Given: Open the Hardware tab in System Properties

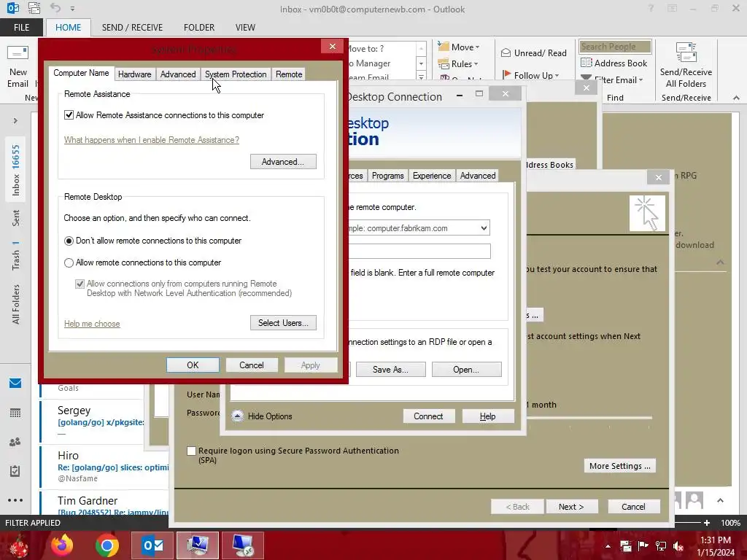Looking at the screenshot, I should [135, 74].
